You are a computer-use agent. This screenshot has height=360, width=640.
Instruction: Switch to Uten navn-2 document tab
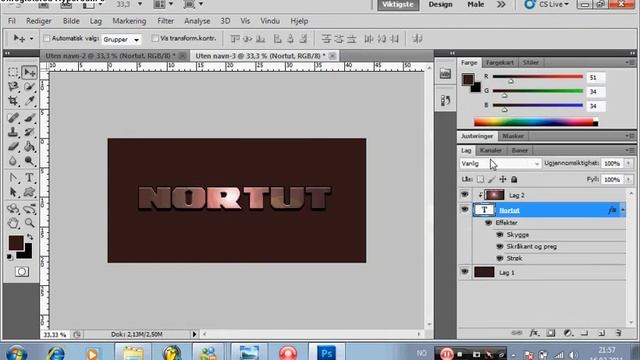pyautogui.click(x=110, y=56)
